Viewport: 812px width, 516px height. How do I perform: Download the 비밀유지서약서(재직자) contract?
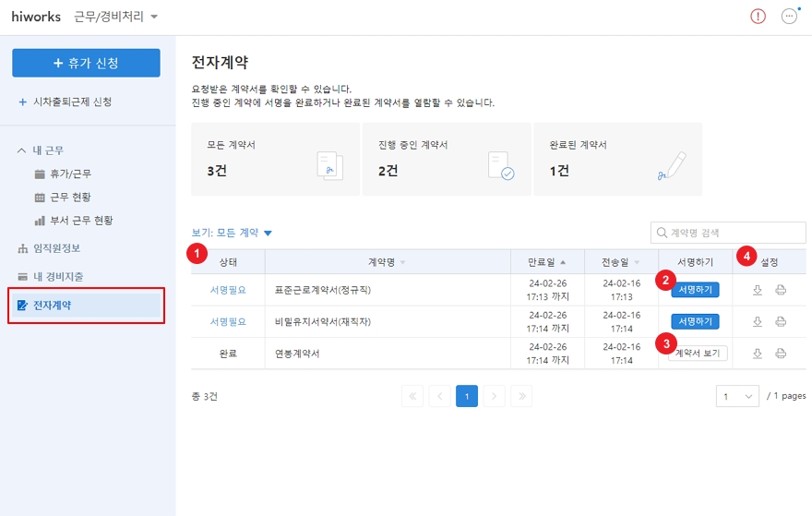pyautogui.click(x=758, y=321)
